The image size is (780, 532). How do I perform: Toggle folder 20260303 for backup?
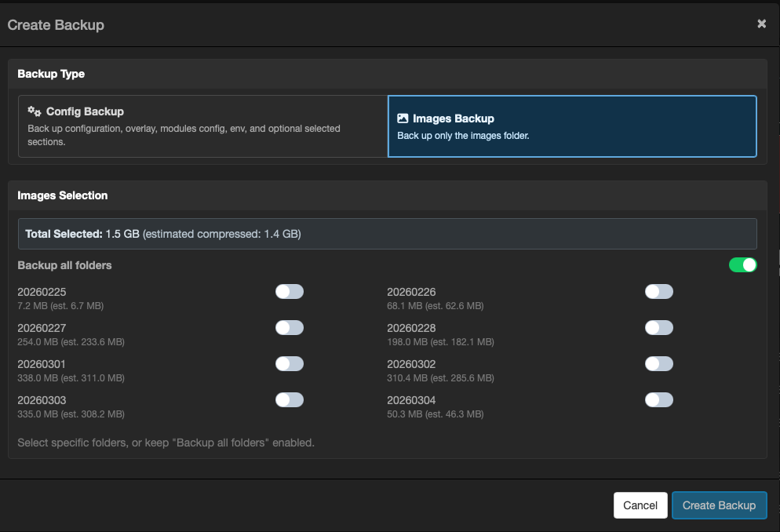point(289,400)
